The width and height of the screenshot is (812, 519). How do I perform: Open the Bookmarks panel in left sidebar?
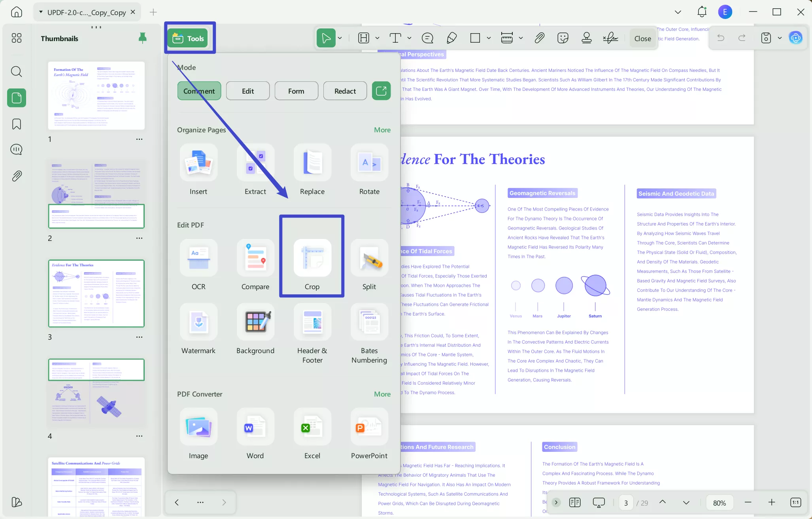click(16, 124)
